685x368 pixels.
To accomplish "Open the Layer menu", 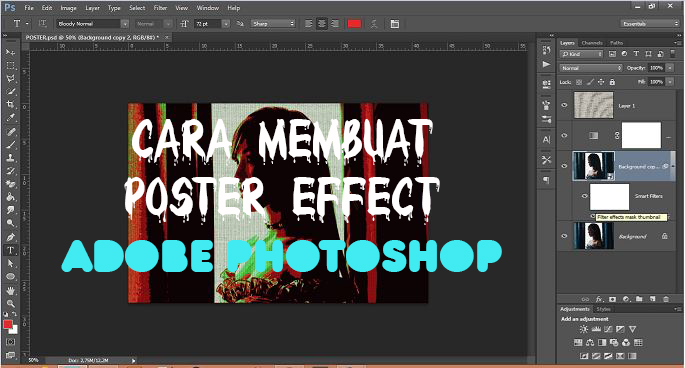I will click(92, 8).
